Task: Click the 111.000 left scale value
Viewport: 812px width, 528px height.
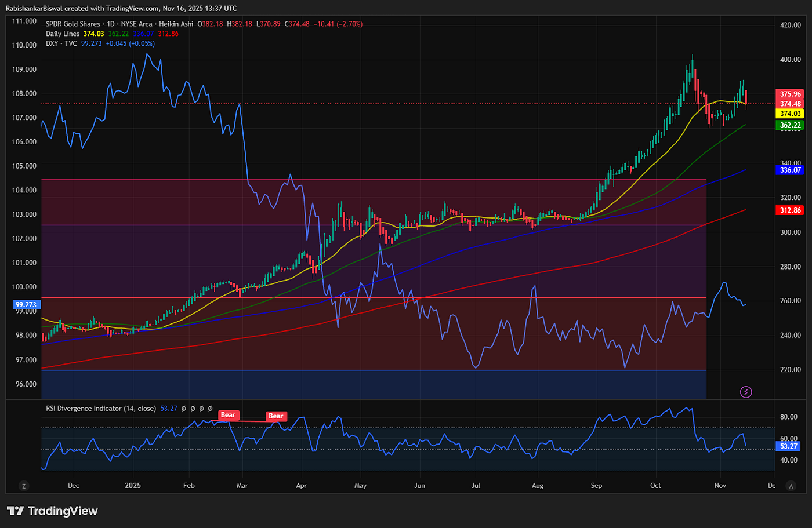Action: [24, 21]
